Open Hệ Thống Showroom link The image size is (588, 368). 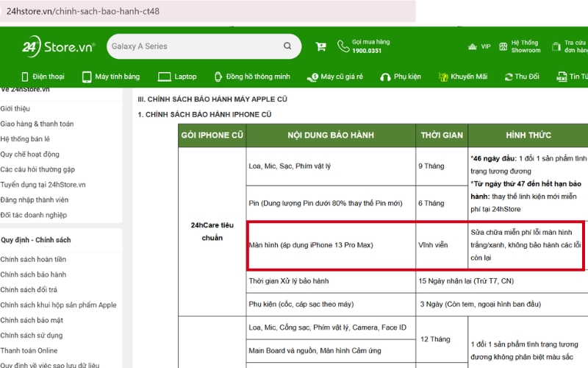click(526, 46)
